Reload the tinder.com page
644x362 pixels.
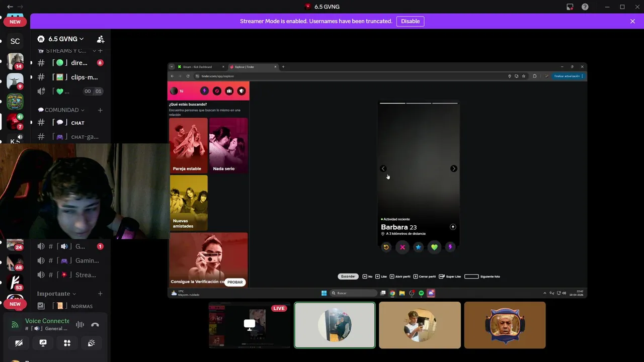[x=188, y=76]
